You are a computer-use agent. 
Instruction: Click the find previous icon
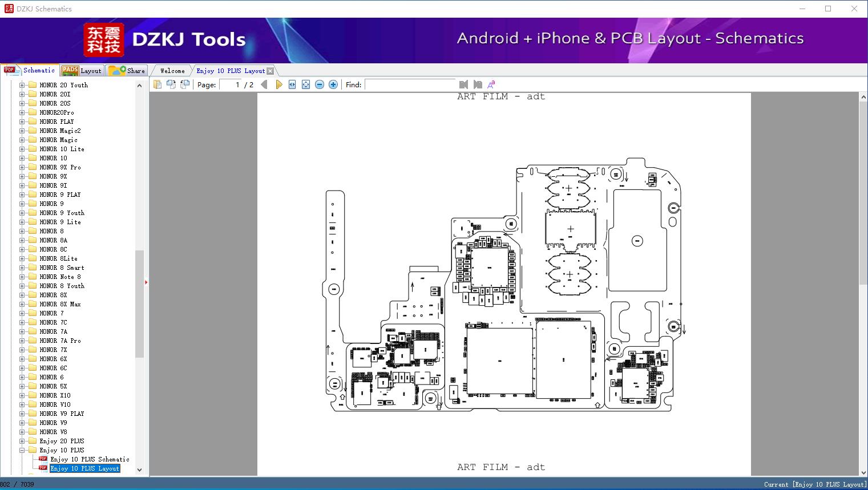point(463,84)
